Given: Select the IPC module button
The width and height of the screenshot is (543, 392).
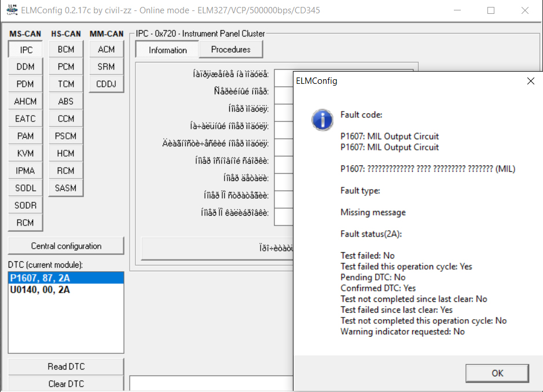Looking at the screenshot, I should pyautogui.click(x=25, y=50).
